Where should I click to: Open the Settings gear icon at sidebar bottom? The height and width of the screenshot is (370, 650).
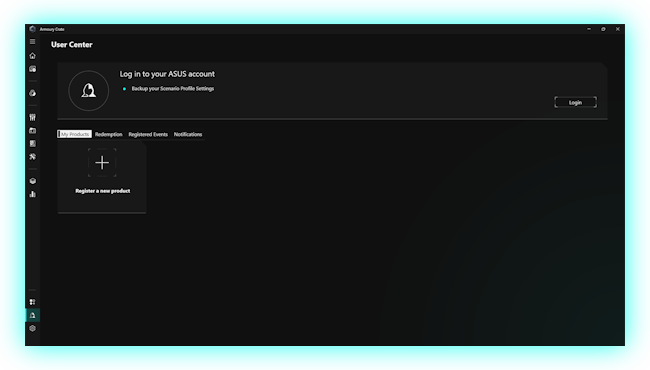coord(32,329)
